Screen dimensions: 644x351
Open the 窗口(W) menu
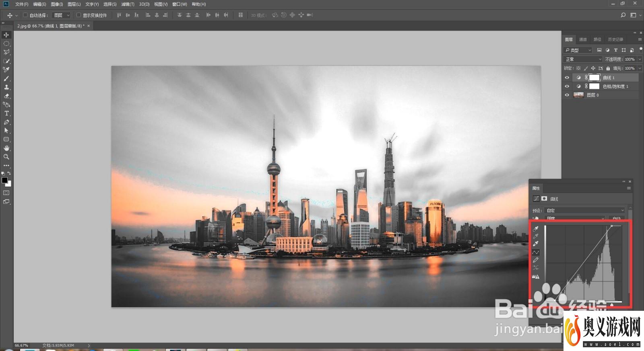180,4
